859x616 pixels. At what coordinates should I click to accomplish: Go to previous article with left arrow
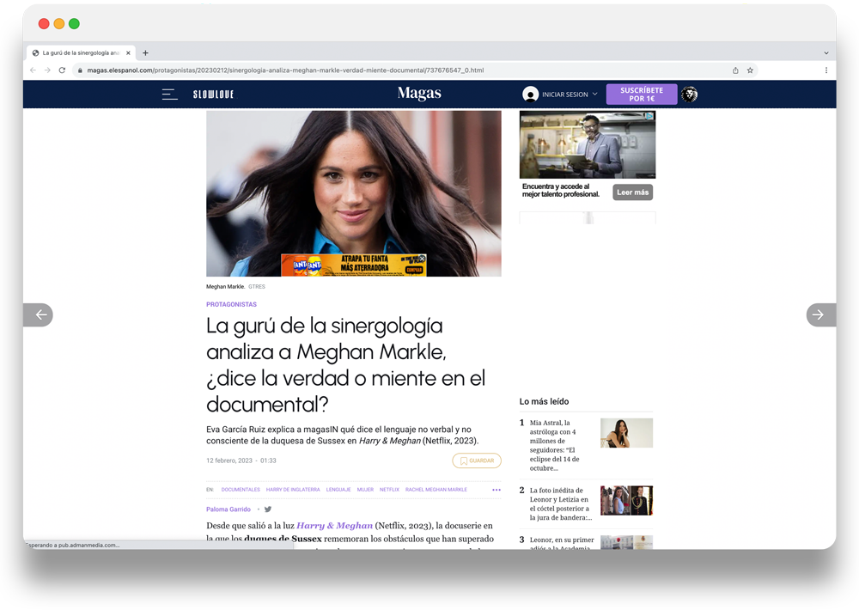coord(39,314)
